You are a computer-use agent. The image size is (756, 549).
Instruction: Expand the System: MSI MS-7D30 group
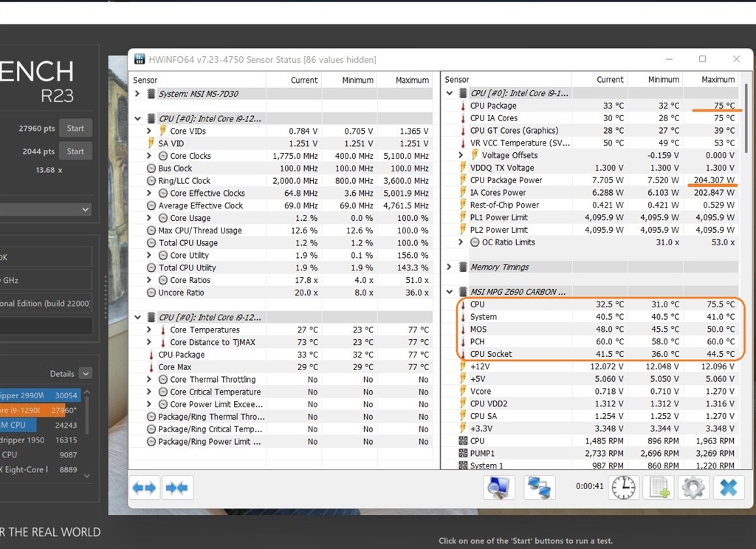coord(137,94)
